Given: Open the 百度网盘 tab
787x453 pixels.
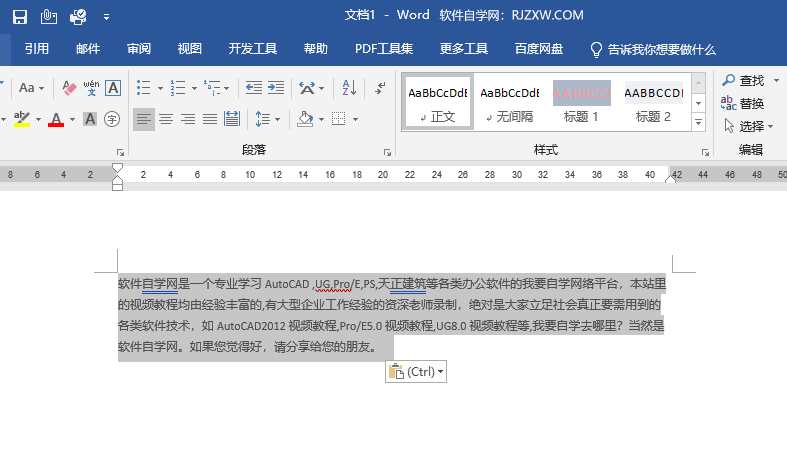Looking at the screenshot, I should point(539,49).
